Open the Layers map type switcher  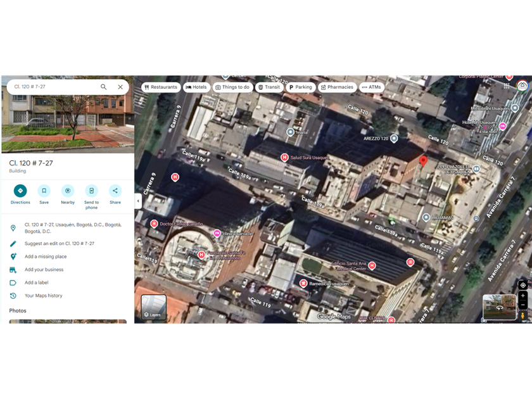(154, 307)
